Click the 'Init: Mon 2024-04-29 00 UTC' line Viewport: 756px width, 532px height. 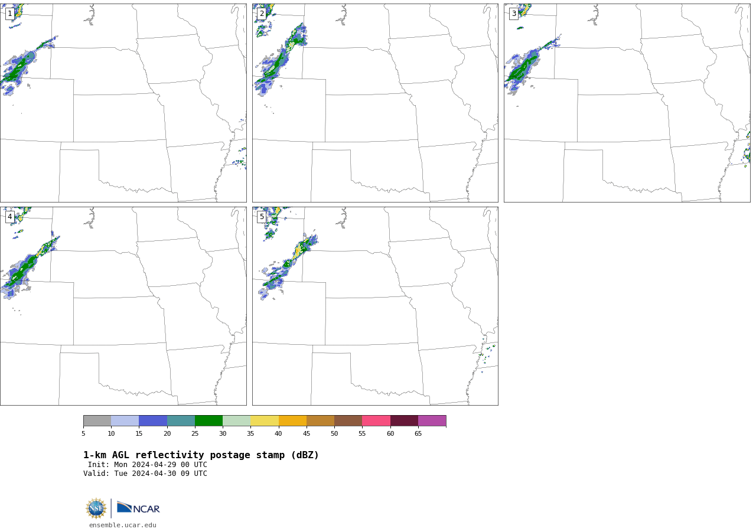pos(148,465)
